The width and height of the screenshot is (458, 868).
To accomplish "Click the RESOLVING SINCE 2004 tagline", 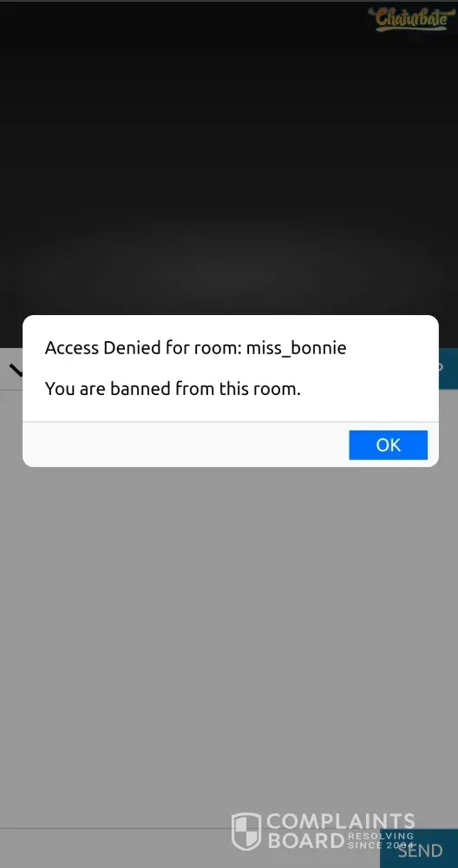I will (381, 840).
